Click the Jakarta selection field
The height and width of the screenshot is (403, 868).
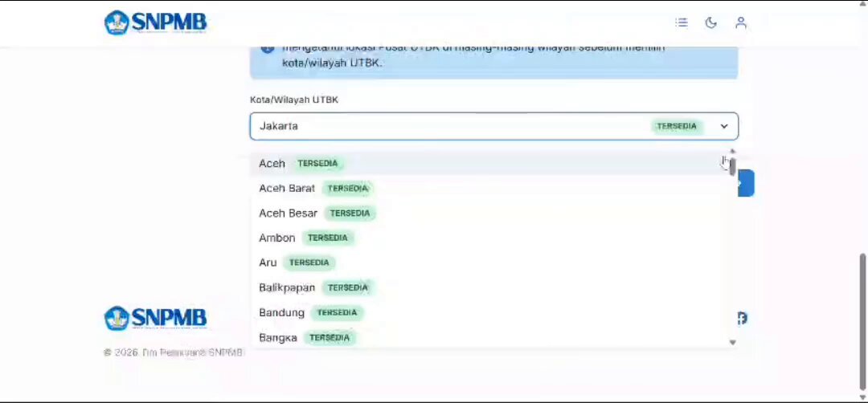493,126
